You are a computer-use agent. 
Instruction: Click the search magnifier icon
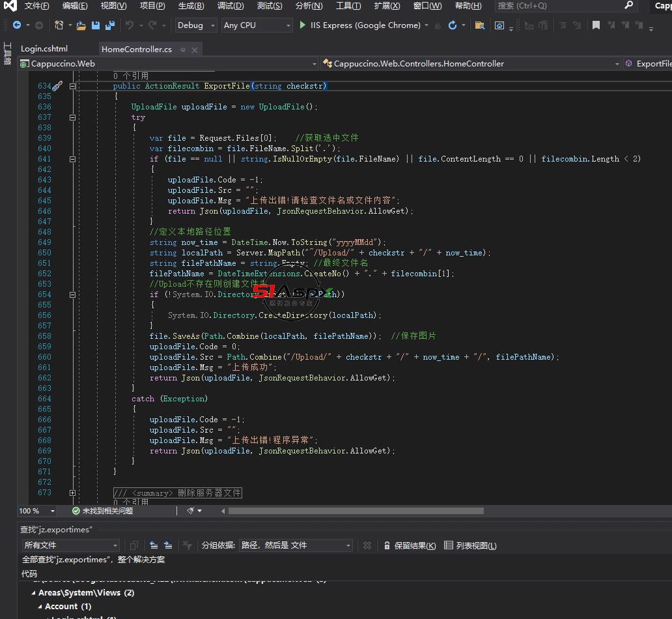pos(629,5)
